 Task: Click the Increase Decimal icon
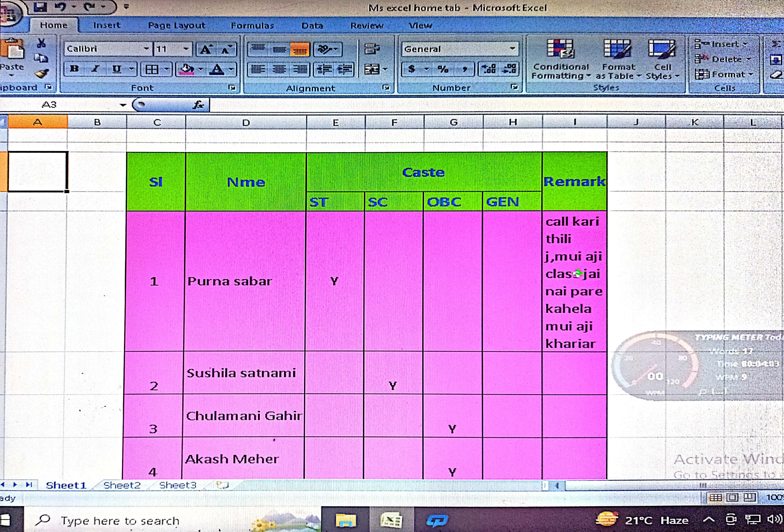(489, 69)
